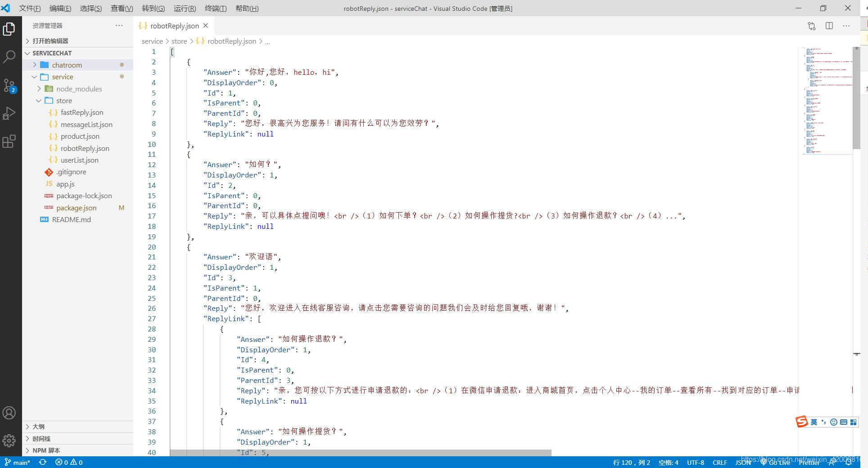Open the Search view in activity bar
868x468 pixels.
[9, 57]
